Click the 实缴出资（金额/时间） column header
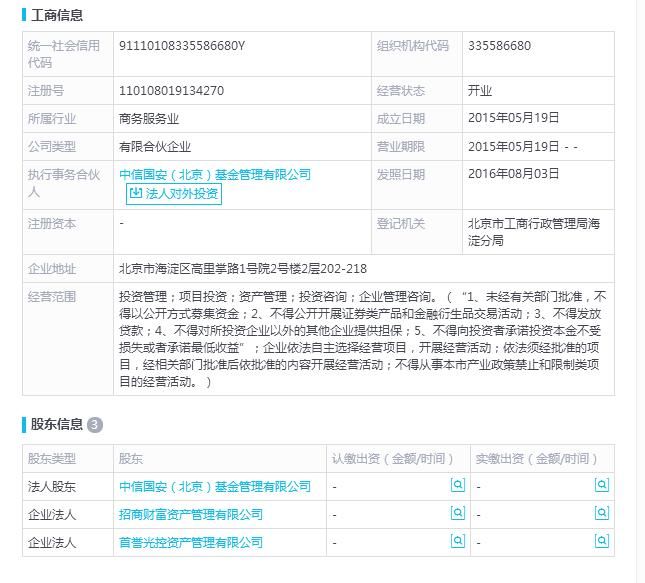This screenshot has height=583, width=645. tap(537, 459)
